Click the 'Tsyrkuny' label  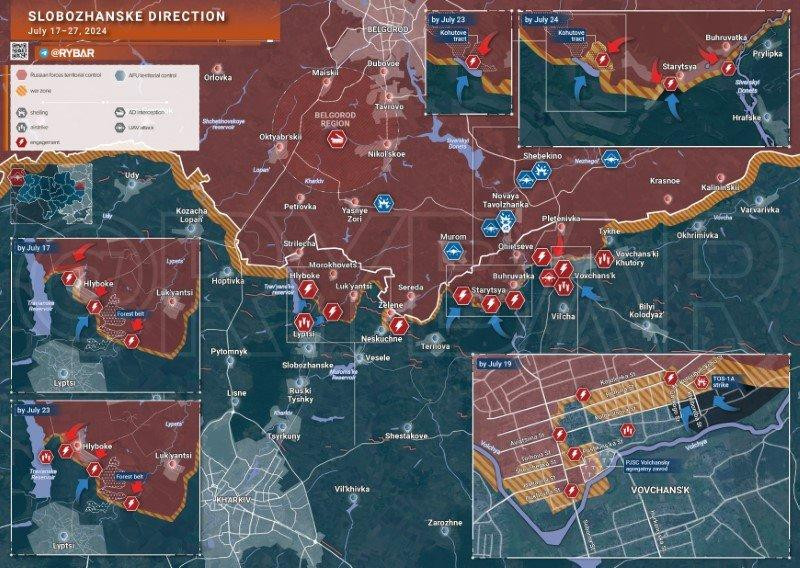coord(284,436)
